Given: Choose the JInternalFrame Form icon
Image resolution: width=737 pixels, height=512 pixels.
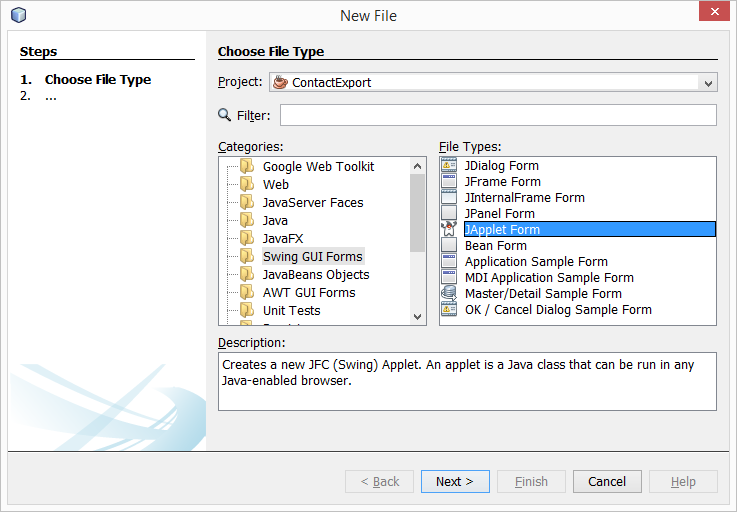Looking at the screenshot, I should tap(449, 198).
